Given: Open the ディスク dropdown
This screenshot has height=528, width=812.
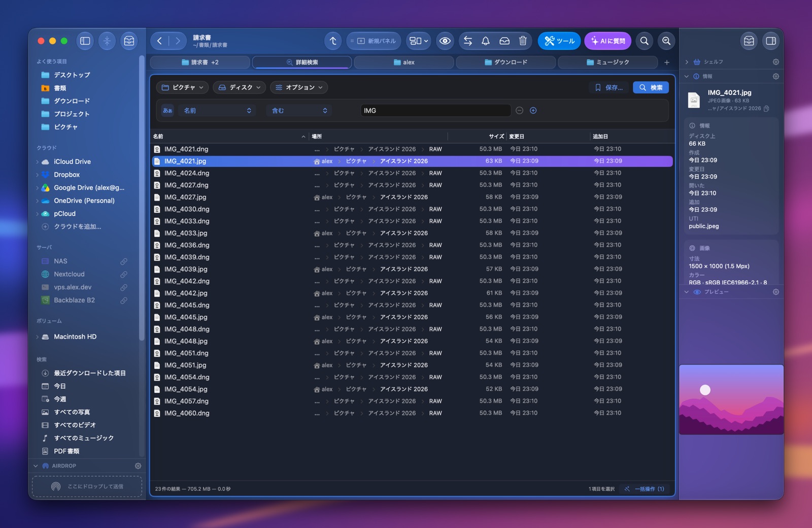Looking at the screenshot, I should [x=240, y=88].
